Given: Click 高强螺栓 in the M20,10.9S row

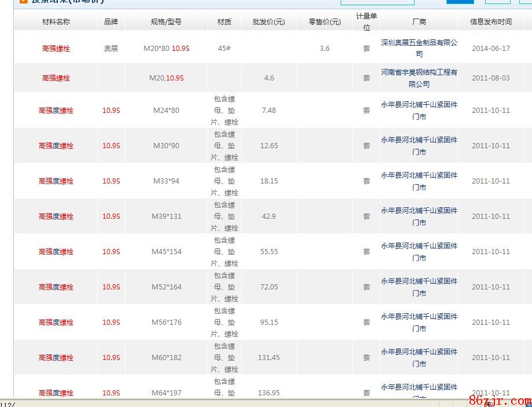Looking at the screenshot, I should (x=56, y=78).
